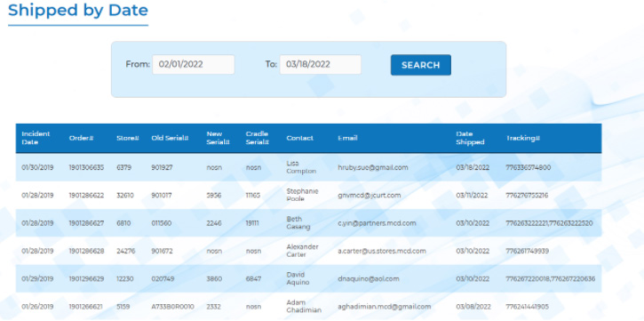Click tracking number 776276755216
Image resolution: width=644 pixels, height=321 pixels.
tap(527, 196)
